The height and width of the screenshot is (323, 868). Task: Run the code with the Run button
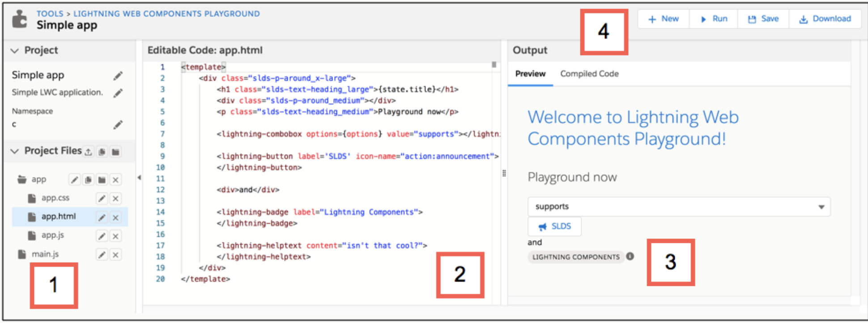click(x=714, y=19)
